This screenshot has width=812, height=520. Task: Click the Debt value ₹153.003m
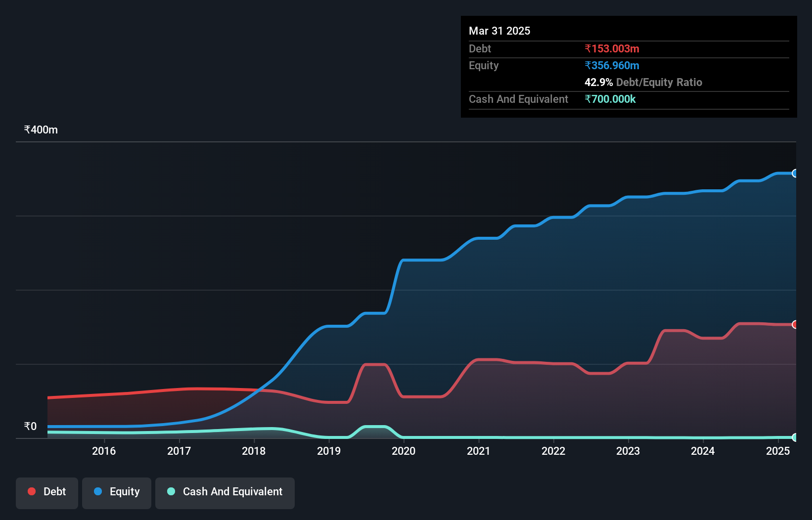(612, 49)
